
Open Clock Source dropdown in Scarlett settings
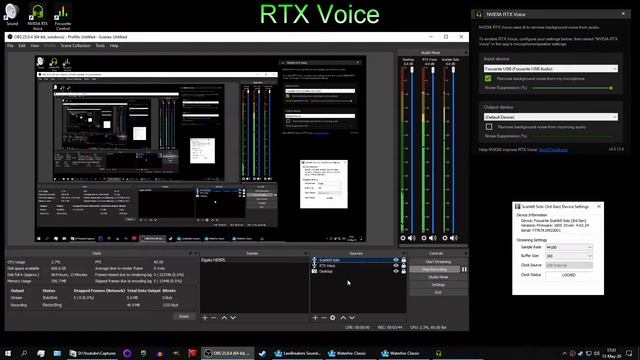point(569,265)
